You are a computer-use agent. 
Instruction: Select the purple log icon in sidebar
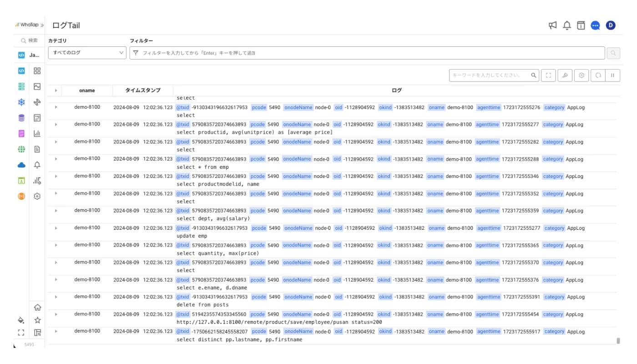(21, 133)
